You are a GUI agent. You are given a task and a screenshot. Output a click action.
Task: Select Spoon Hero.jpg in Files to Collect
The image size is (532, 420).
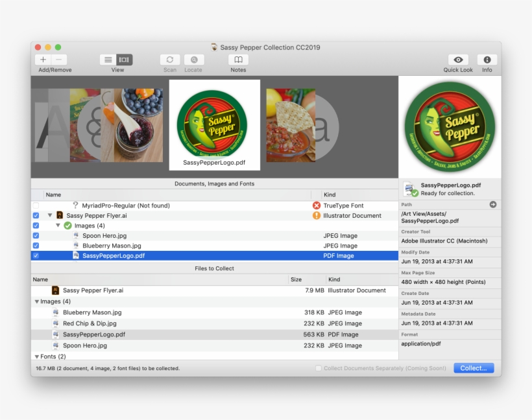click(x=215, y=345)
